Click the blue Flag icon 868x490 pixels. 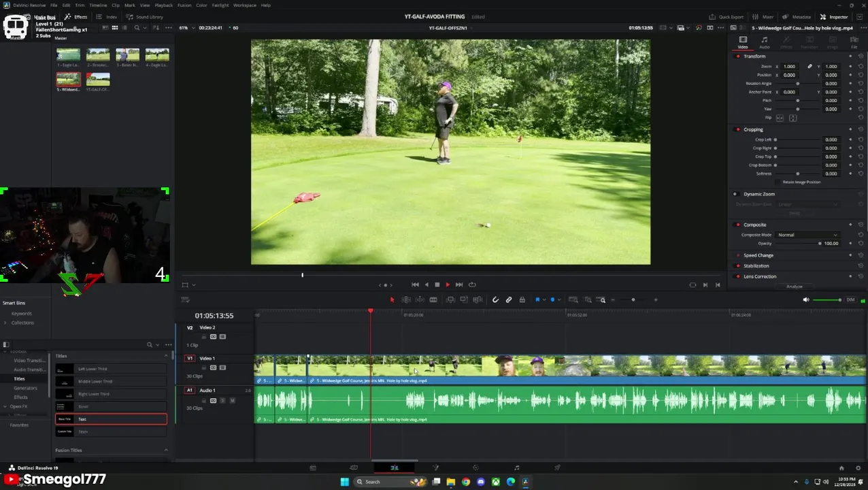[x=537, y=300]
